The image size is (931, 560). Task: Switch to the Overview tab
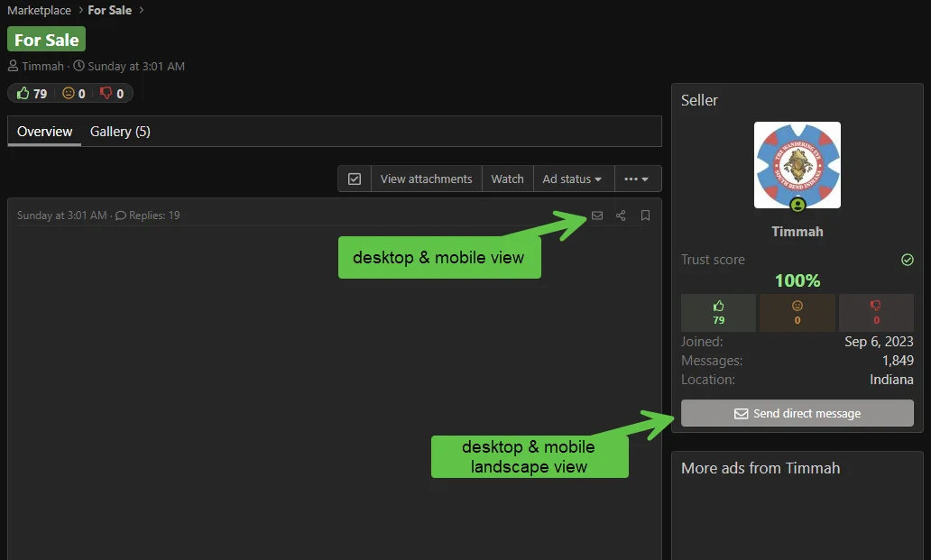coord(44,132)
